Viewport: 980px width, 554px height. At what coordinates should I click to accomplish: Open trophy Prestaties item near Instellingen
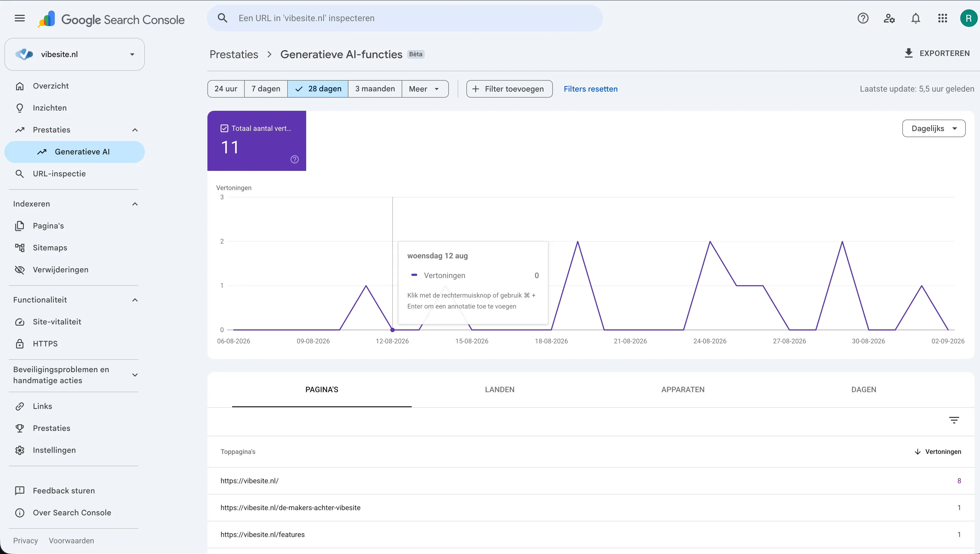pos(75,428)
